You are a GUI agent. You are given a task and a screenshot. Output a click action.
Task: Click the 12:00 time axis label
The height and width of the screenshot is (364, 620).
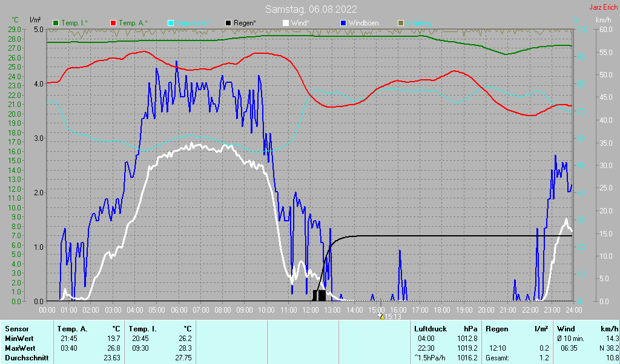pyautogui.click(x=311, y=310)
